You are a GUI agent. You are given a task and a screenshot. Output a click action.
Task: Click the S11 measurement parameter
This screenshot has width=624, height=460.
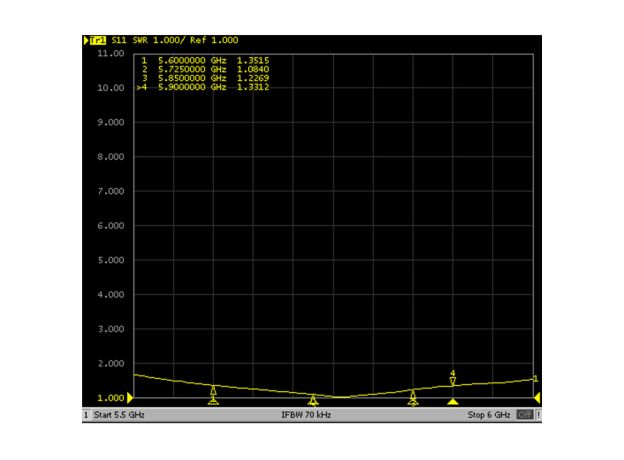tap(119, 40)
